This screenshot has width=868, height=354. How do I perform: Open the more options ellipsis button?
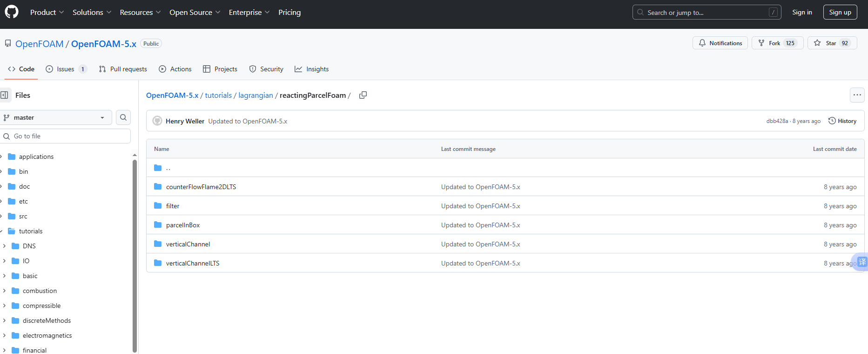pos(857,95)
